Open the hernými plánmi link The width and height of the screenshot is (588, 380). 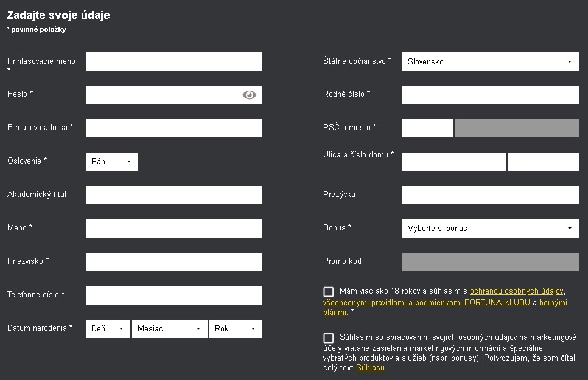click(x=553, y=302)
